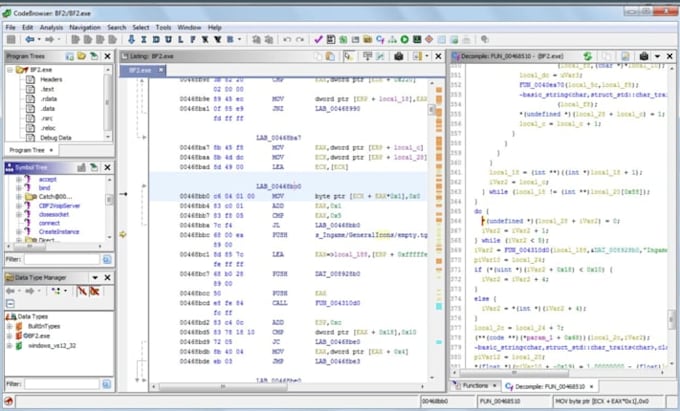680x411 pixels.
Task: Click the Decompile panel green refresh icon
Action: [588, 56]
